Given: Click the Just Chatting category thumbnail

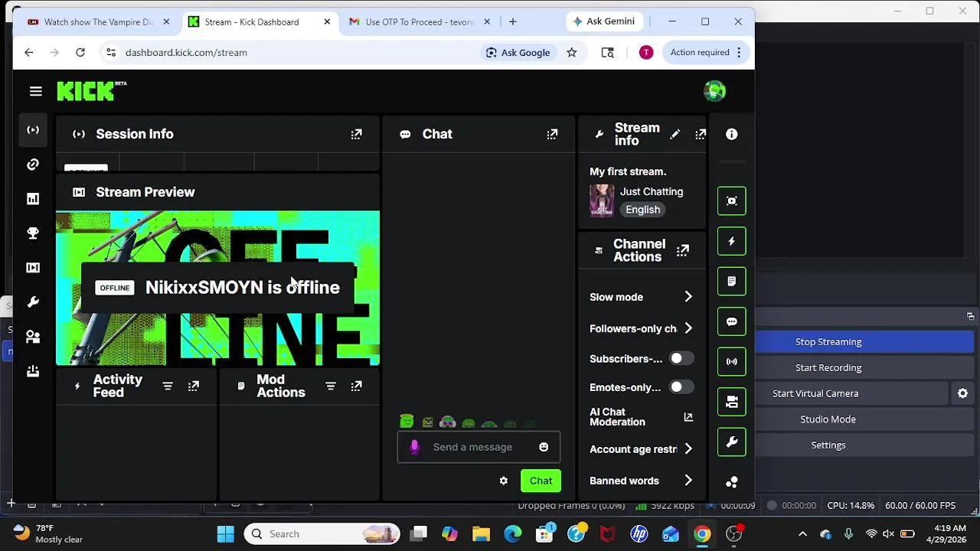Looking at the screenshot, I should [602, 201].
